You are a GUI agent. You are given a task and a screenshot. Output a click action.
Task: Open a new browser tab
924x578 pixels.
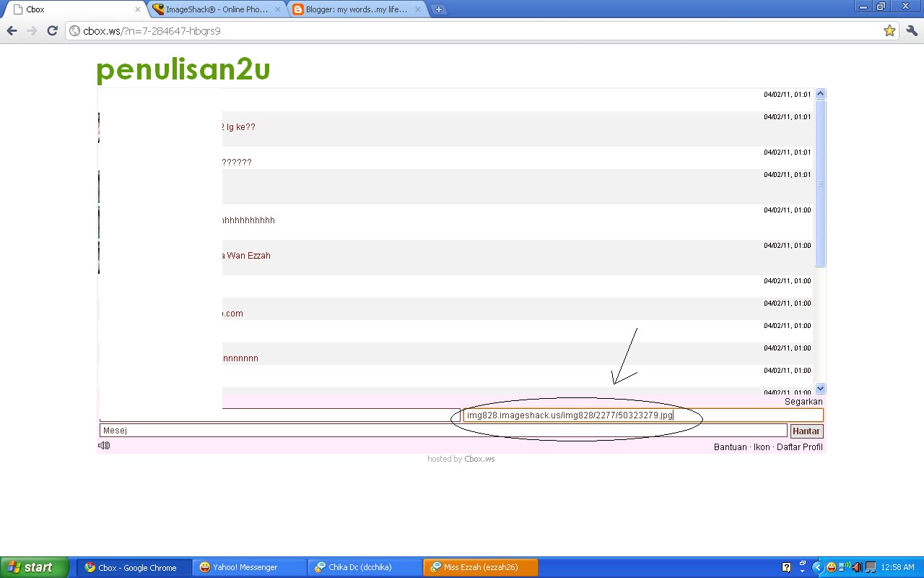438,9
